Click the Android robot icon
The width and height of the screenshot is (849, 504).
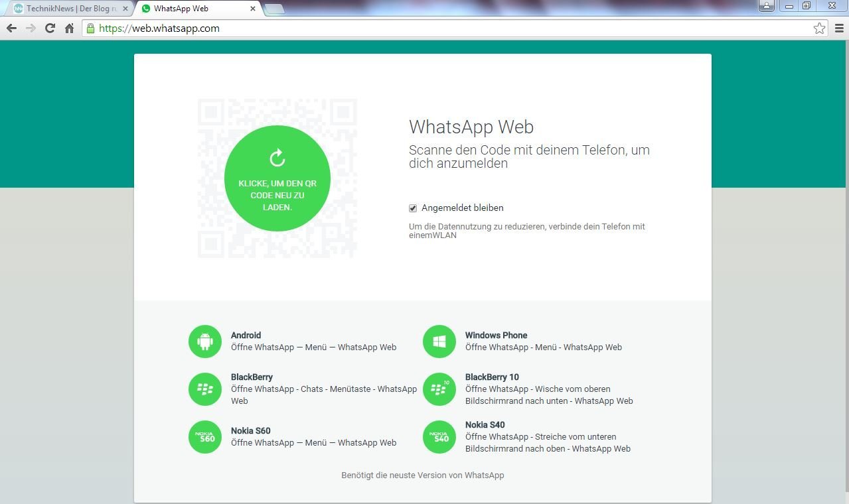click(x=205, y=342)
